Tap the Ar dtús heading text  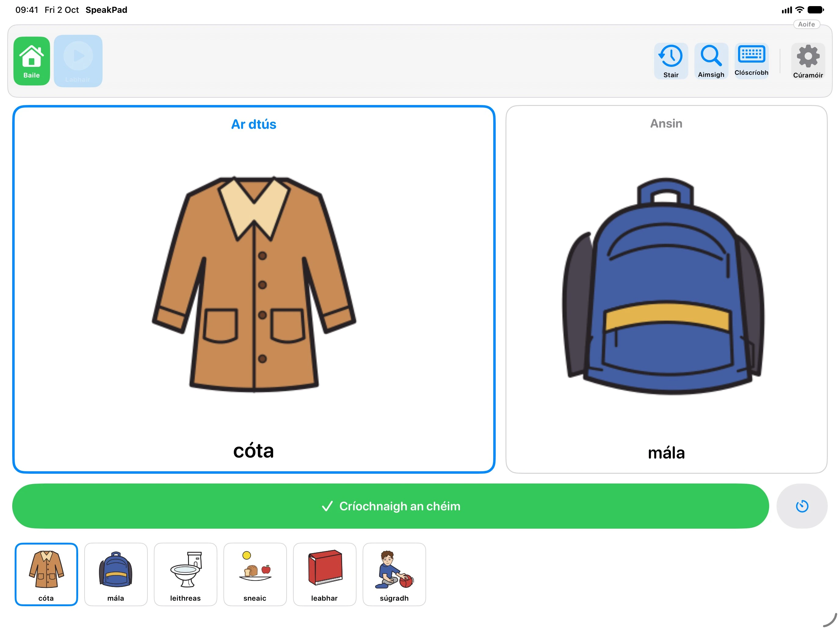pos(254,124)
